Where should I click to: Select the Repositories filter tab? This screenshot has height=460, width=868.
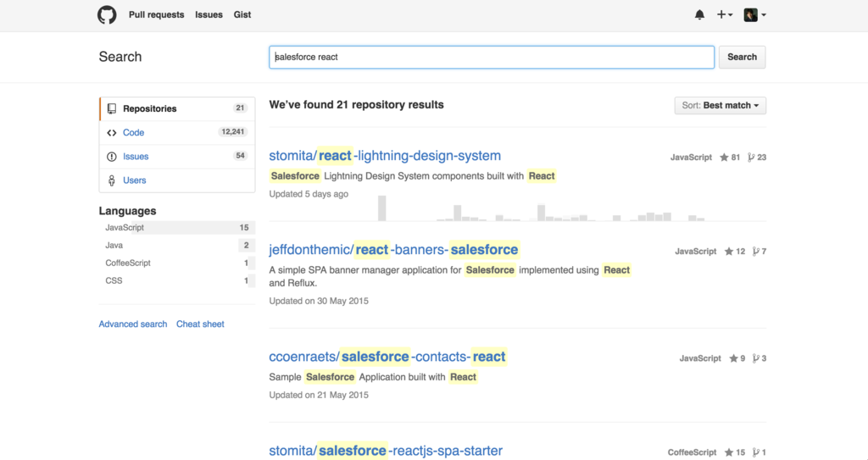(177, 108)
